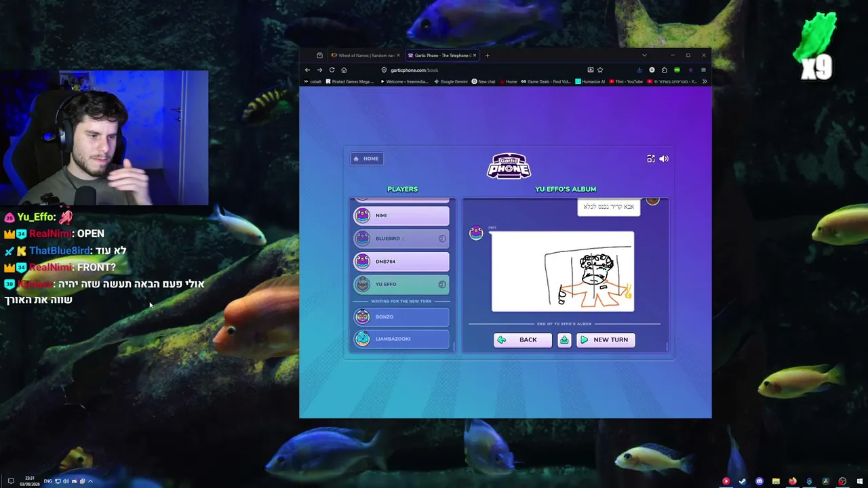
Task: Open the browser home page
Action: pyautogui.click(x=344, y=70)
